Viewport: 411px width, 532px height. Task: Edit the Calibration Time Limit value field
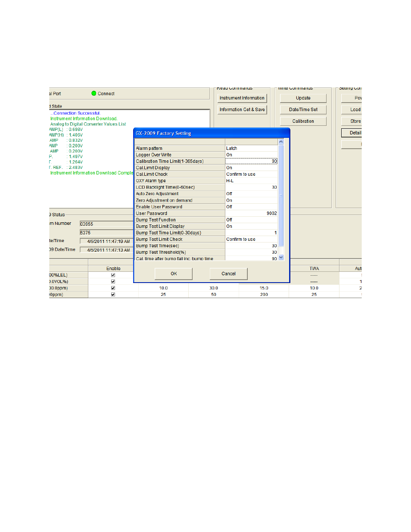point(252,161)
